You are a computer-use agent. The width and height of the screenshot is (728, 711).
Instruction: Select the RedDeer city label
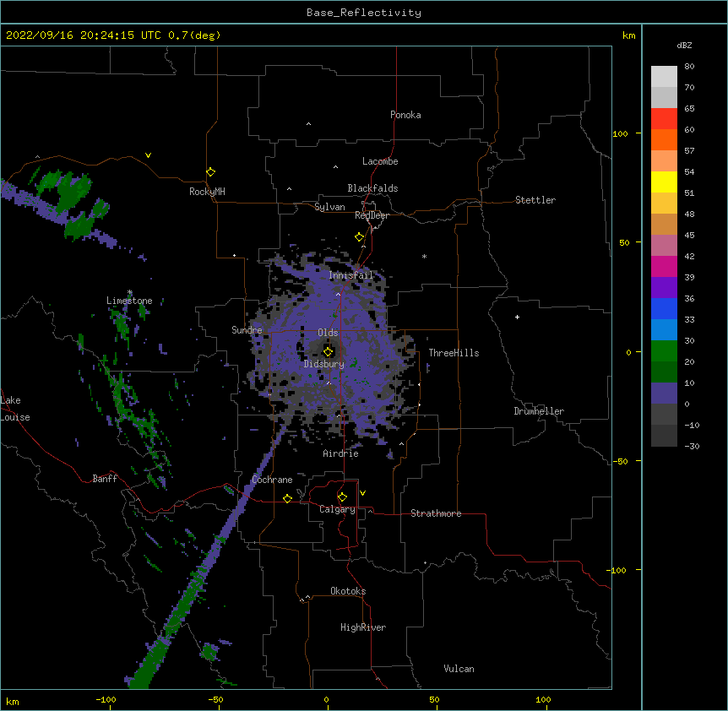(x=372, y=215)
